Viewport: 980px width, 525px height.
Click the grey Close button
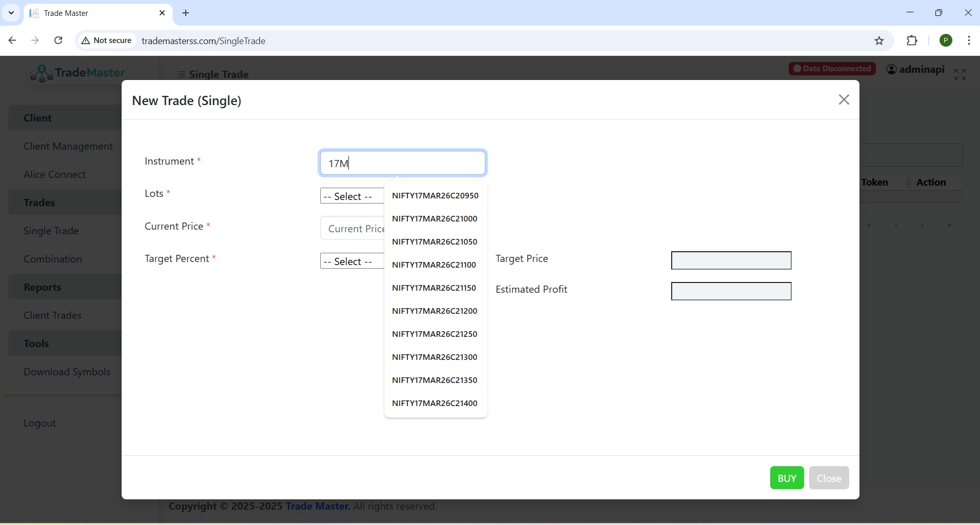click(829, 478)
